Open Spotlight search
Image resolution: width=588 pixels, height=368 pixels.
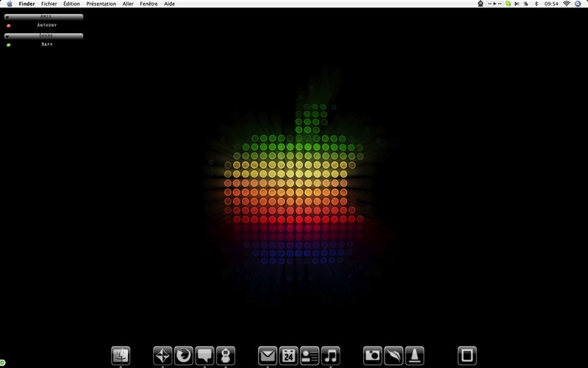click(x=578, y=4)
